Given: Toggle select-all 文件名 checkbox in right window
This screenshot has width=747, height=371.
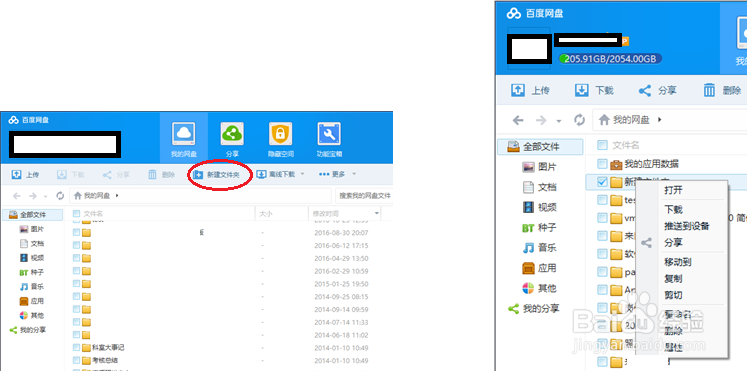Looking at the screenshot, I should click(602, 145).
